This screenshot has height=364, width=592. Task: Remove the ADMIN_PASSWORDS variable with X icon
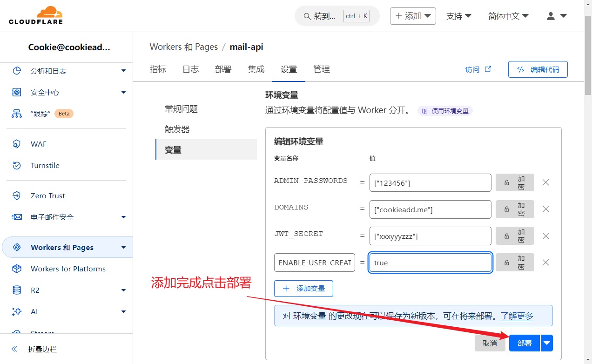(x=546, y=182)
